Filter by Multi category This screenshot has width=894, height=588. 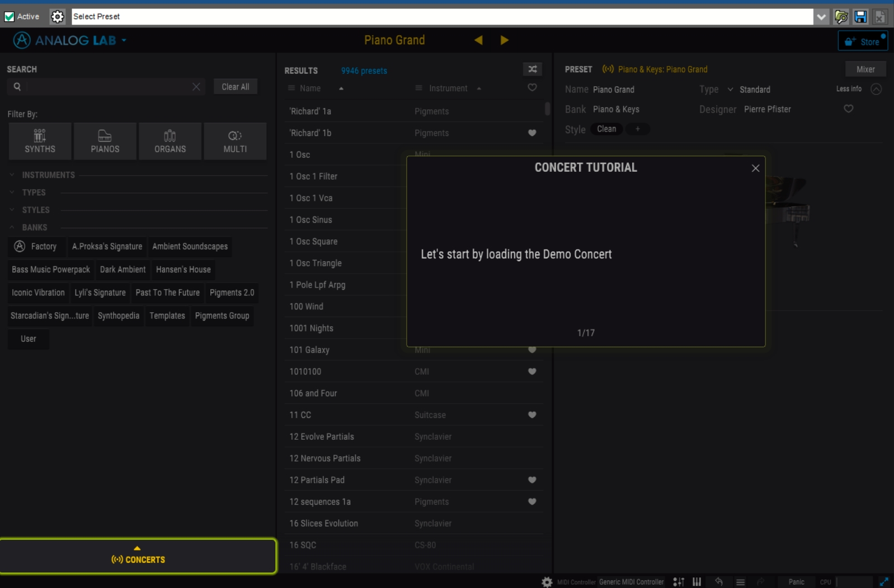pos(235,141)
